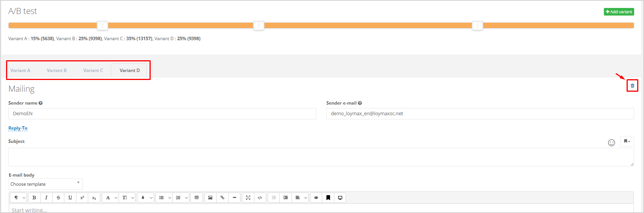This screenshot has height=213, width=644.
Task: Delete Variant D with the trash icon
Action: click(x=632, y=86)
